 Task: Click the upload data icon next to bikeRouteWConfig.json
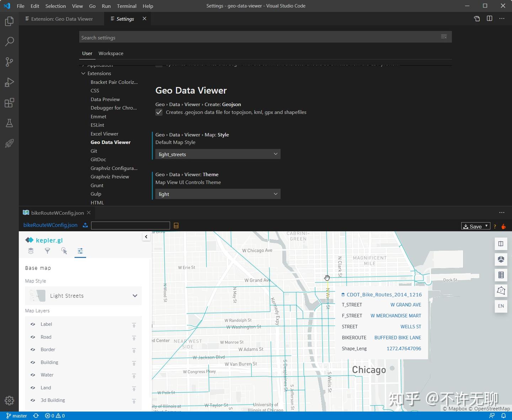click(85, 225)
